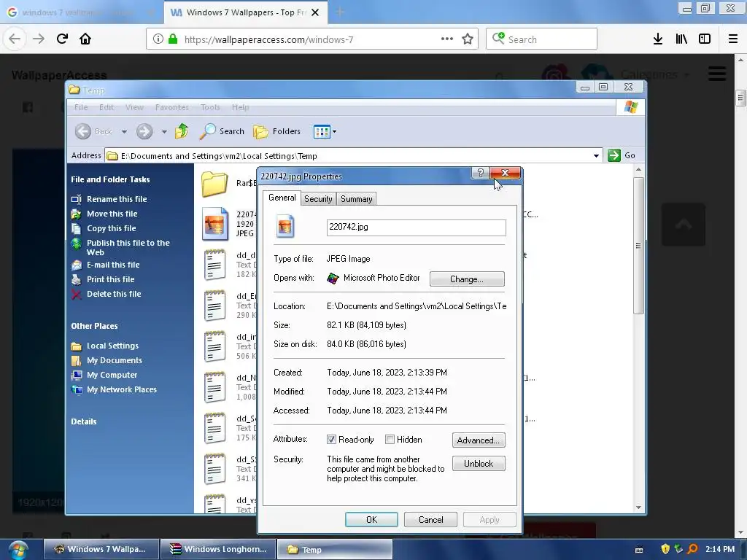
Task: Select the General tab
Action: click(282, 198)
